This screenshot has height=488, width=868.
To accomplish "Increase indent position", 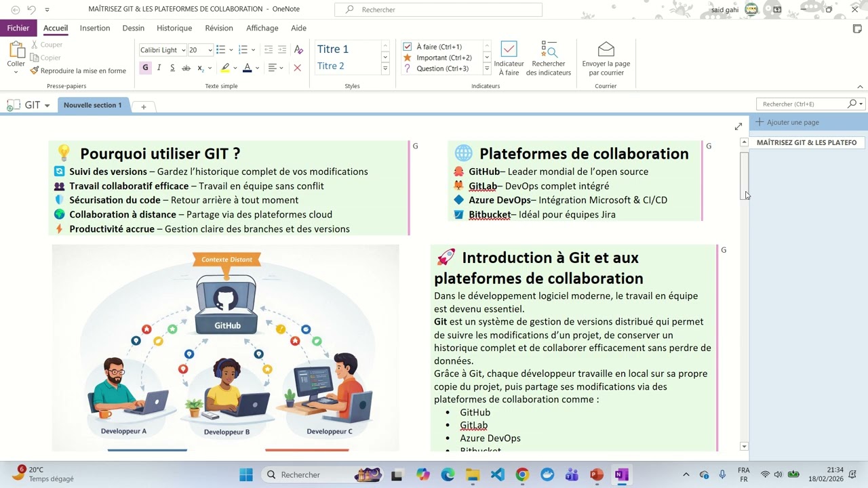I will 282,49.
